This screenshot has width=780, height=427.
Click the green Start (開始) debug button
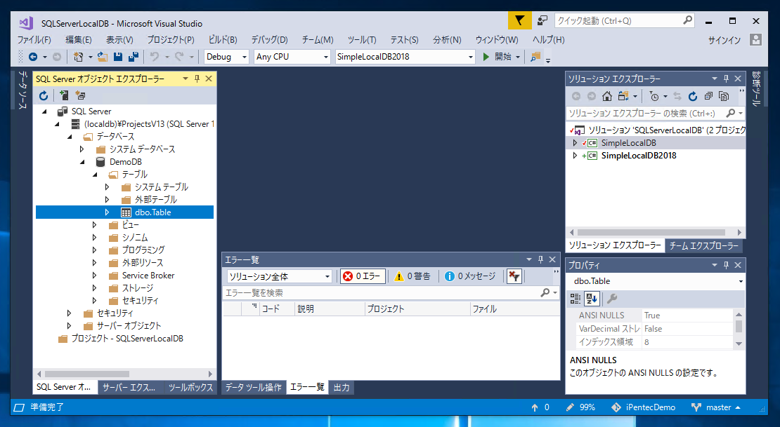click(498, 57)
